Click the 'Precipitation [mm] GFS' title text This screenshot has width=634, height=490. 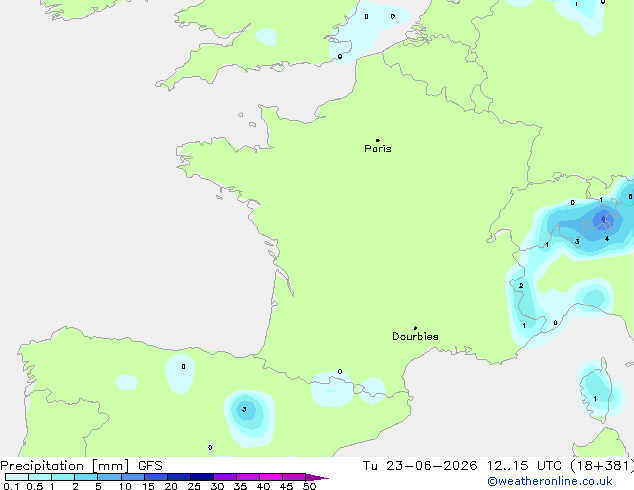(81, 466)
